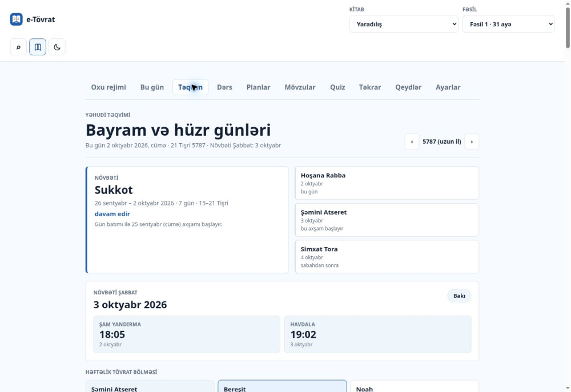Select the Təqvim tab
Viewport: 571px width, 392px height.
[x=191, y=87]
